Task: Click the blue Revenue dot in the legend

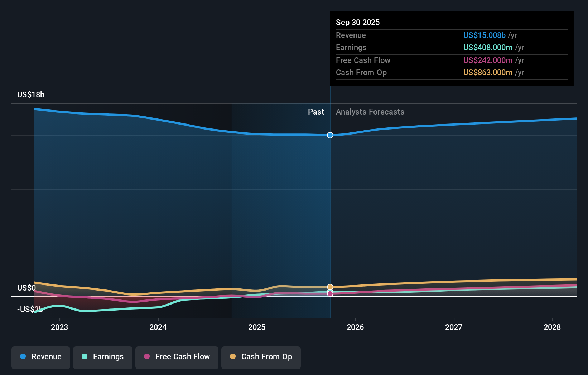Action: (23, 357)
